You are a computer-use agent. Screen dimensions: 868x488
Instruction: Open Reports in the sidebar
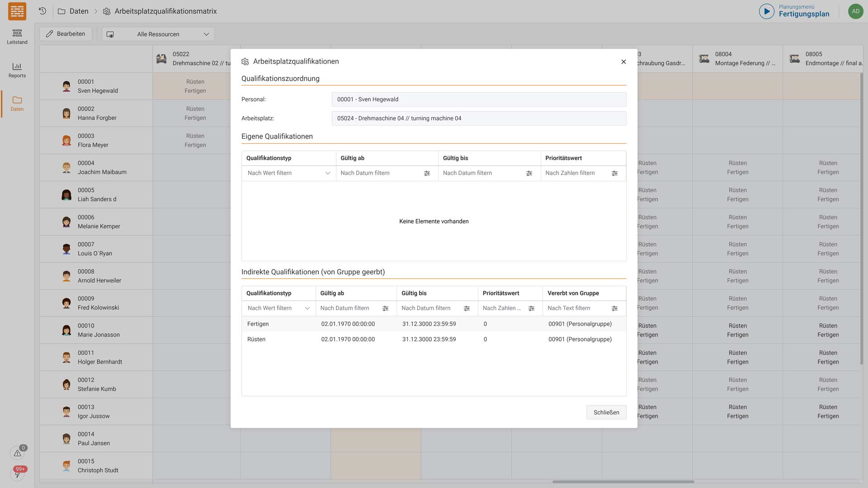[17, 70]
